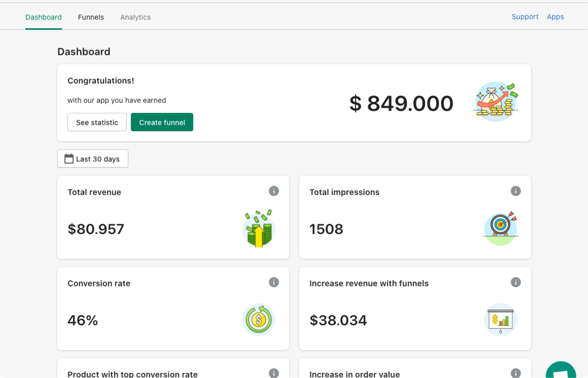Click the Dashboard page heading
588x378 pixels.
point(84,52)
